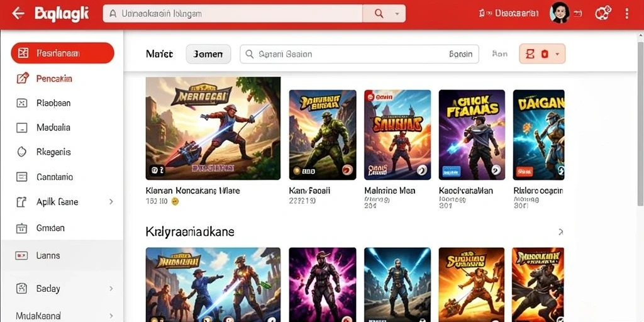644x322 pixels.
Task: Click the Rkegeris circle icon
Action: 21,152
